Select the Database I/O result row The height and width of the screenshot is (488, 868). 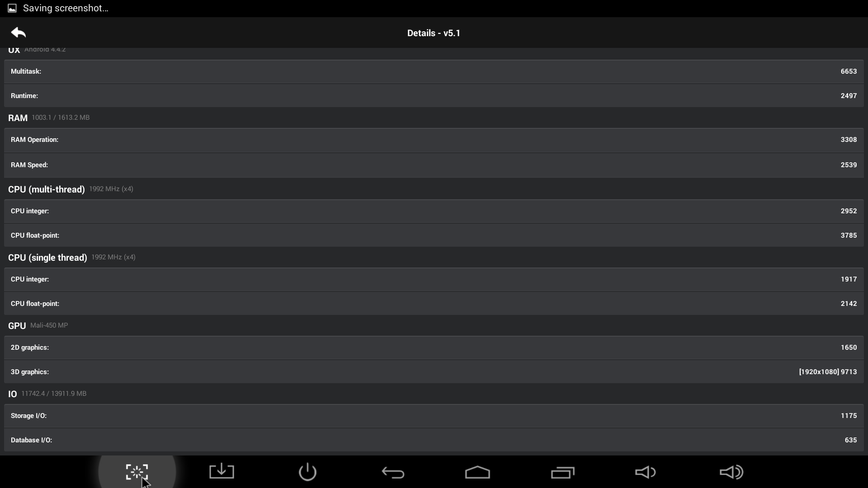point(434,440)
